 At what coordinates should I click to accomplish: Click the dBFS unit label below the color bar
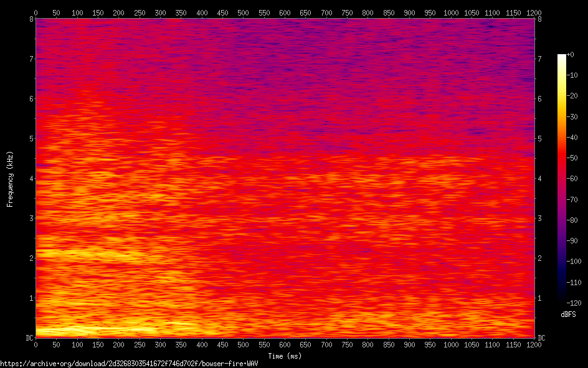pyautogui.click(x=568, y=314)
